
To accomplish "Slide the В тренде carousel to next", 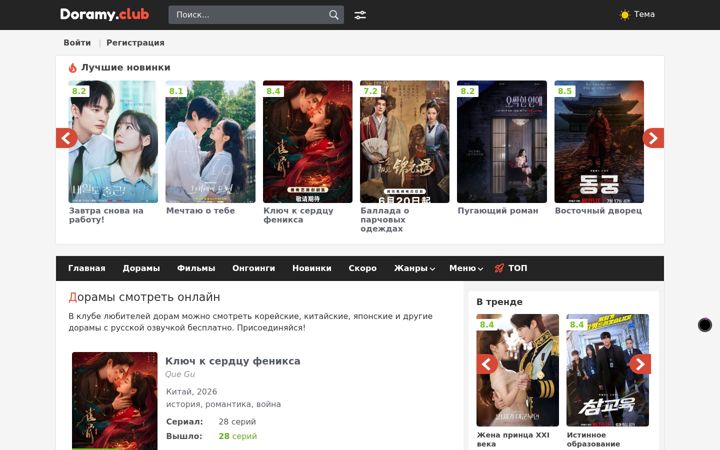I will pos(640,364).
